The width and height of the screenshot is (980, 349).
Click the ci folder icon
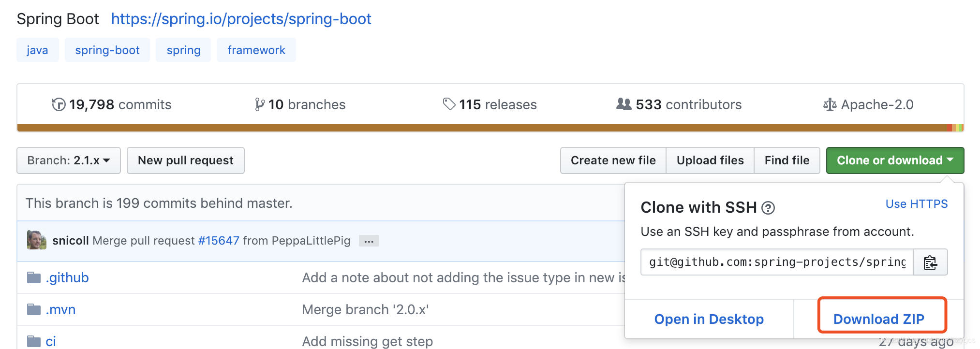point(34,341)
